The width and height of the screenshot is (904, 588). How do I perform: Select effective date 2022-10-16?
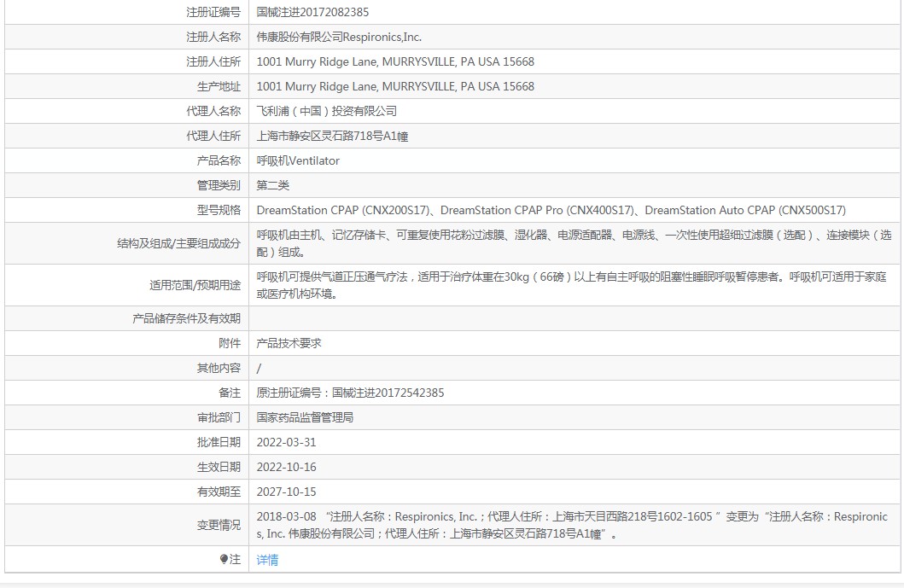[287, 467]
